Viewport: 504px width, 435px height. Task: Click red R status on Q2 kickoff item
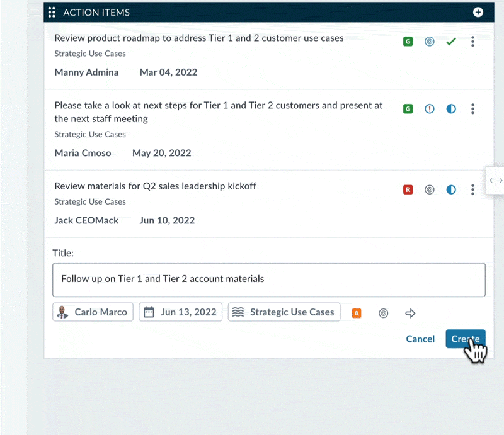(408, 189)
